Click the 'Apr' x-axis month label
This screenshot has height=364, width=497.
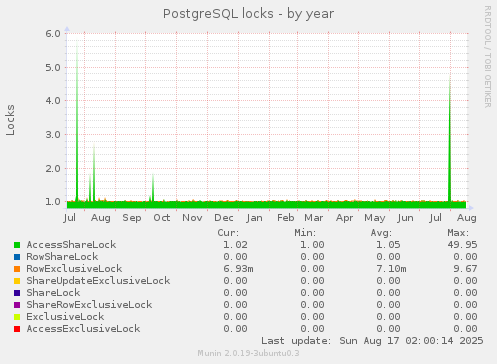click(x=344, y=218)
